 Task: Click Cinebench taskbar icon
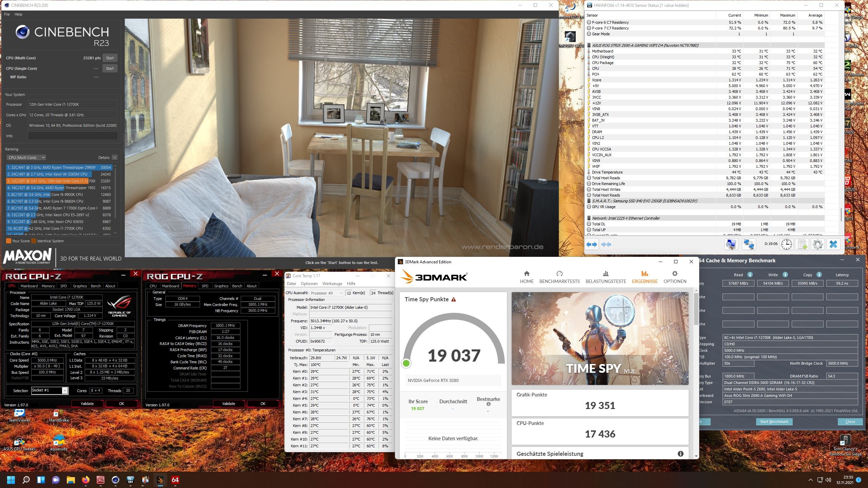click(116, 480)
